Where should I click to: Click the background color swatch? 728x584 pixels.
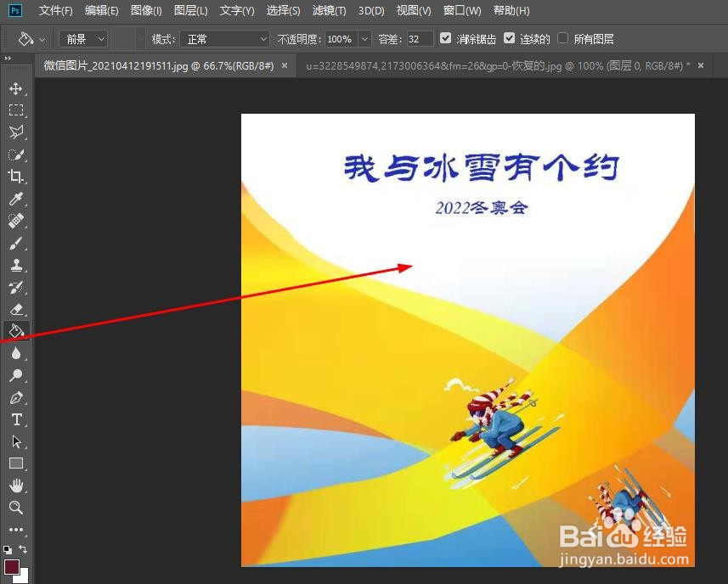coord(23,577)
